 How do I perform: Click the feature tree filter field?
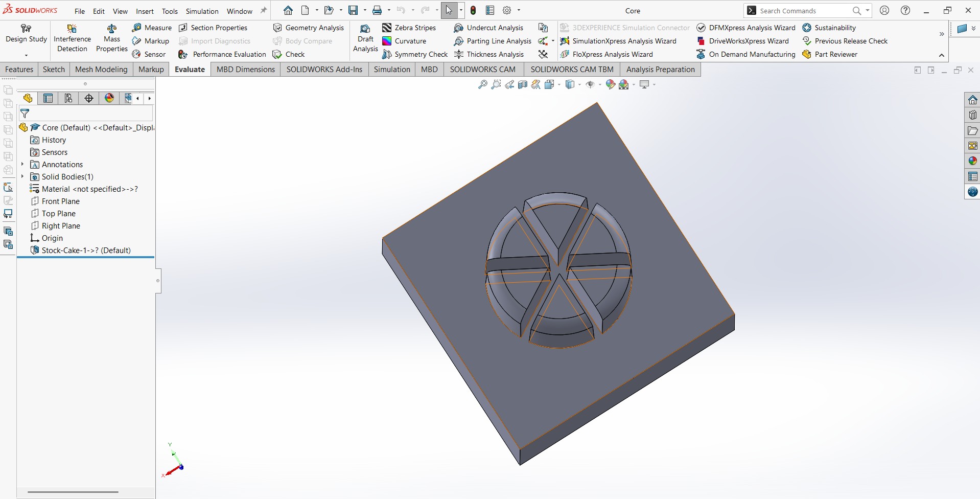(86, 114)
